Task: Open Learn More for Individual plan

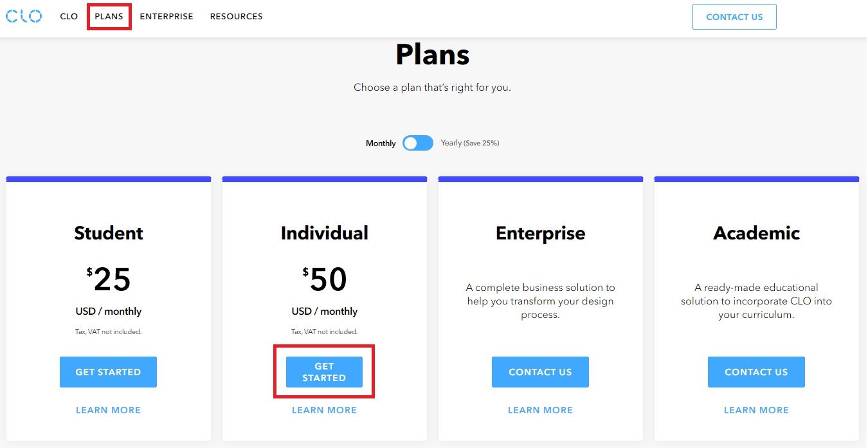Action: (x=324, y=410)
